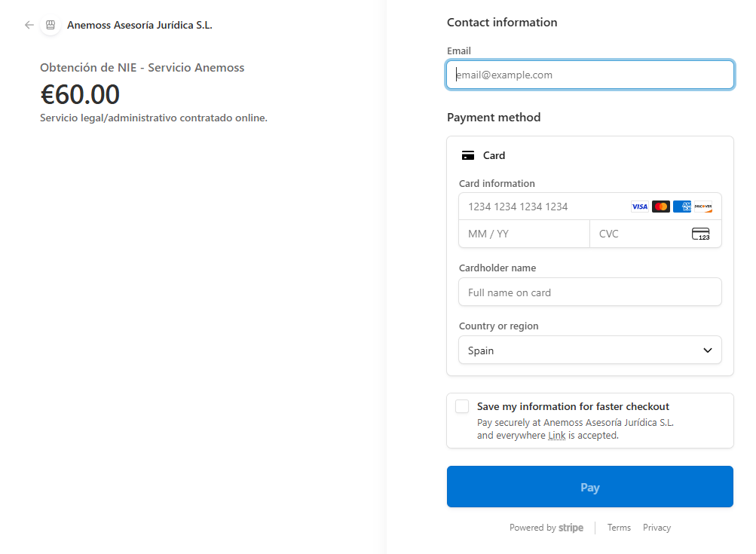Screen dimensions: 756x554
Task: Click the credit card icon beside Card
Action: click(x=468, y=155)
